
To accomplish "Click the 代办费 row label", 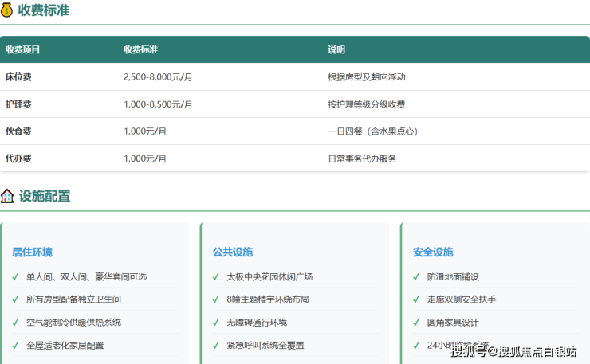I will (18, 159).
